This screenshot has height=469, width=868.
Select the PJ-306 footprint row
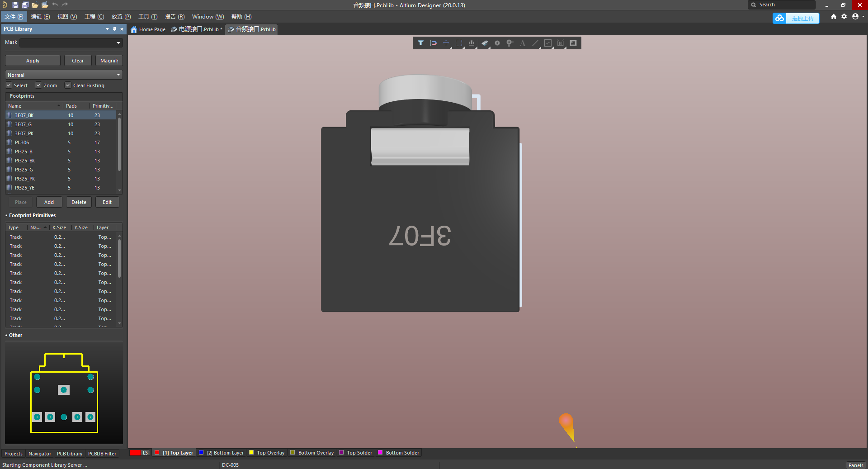pyautogui.click(x=61, y=142)
